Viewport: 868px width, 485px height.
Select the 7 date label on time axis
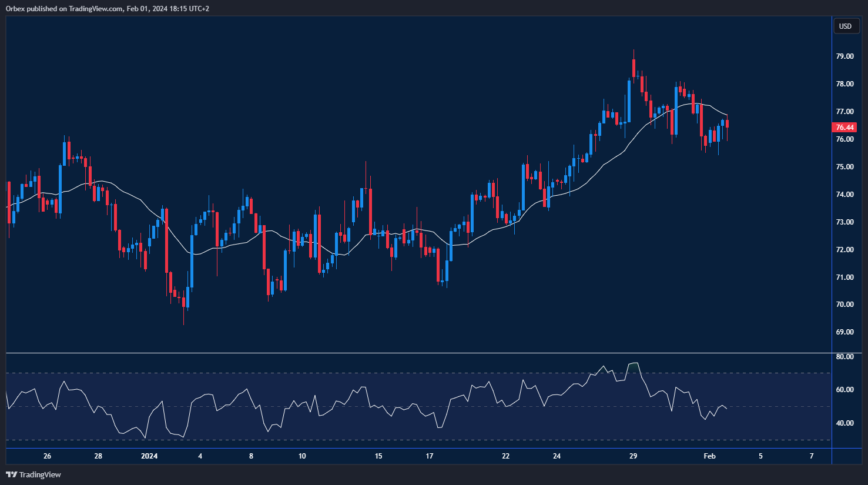point(812,456)
